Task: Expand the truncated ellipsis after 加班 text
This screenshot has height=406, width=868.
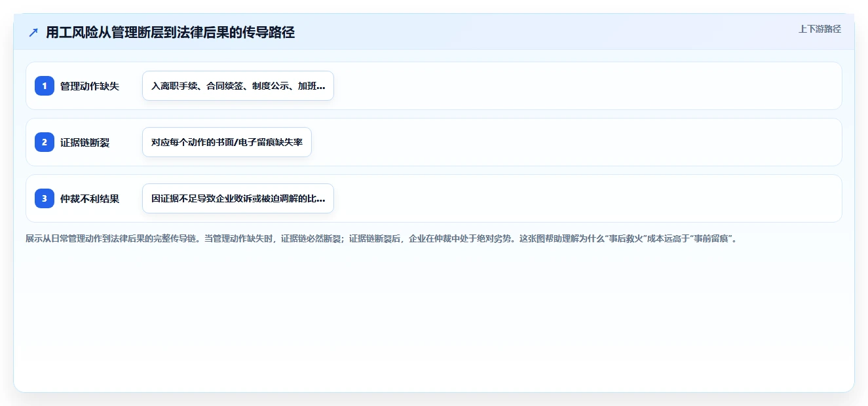Action: click(321, 87)
